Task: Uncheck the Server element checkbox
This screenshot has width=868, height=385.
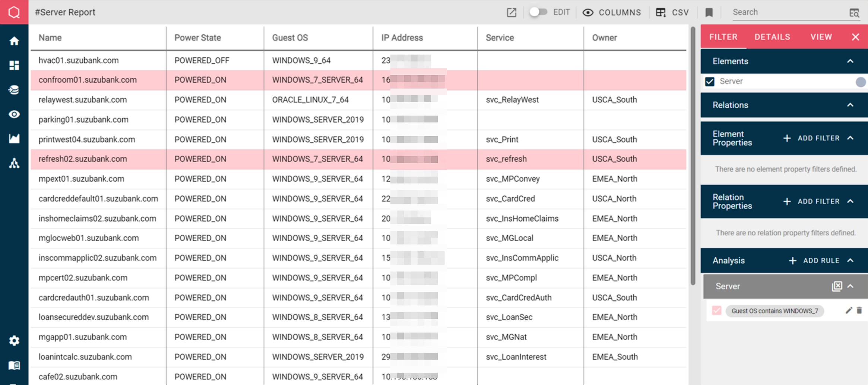Action: coord(710,82)
